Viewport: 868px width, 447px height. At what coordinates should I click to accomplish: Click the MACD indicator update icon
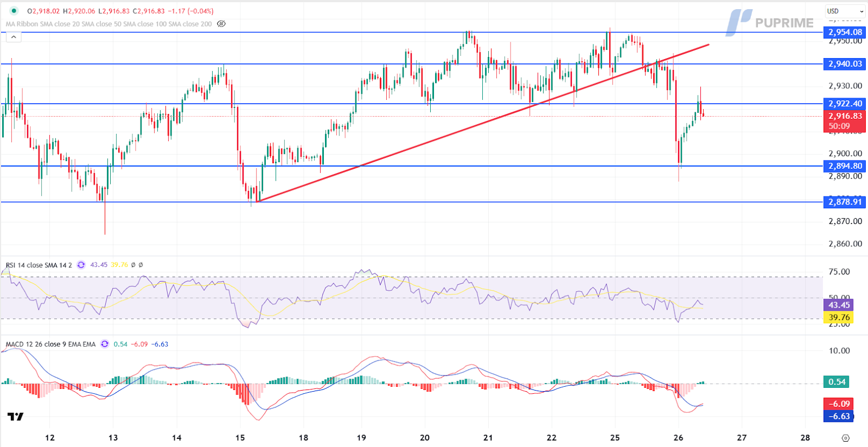(105, 344)
